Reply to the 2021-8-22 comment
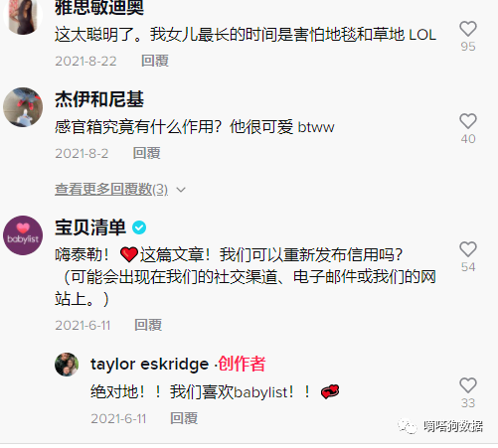This screenshot has width=498, height=448. (x=155, y=61)
